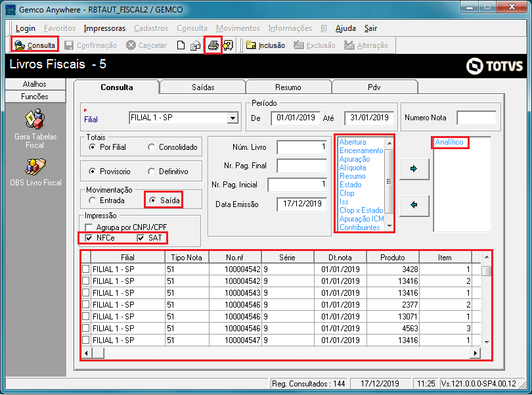
Task: Click the send-document toolbar icon next to blank page
Action: (x=195, y=45)
